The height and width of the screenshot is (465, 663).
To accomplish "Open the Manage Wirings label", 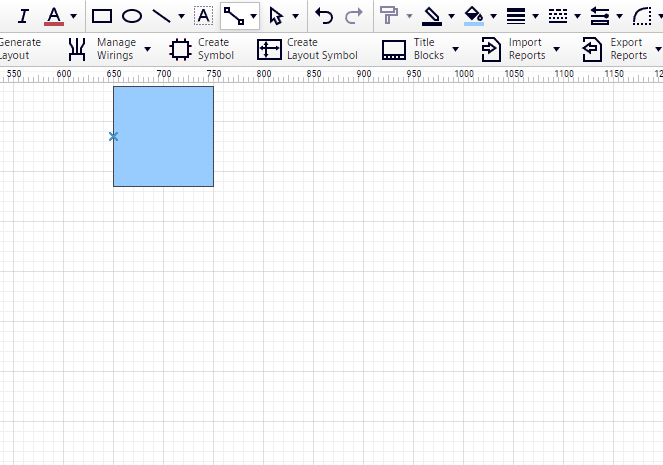I will 116,49.
